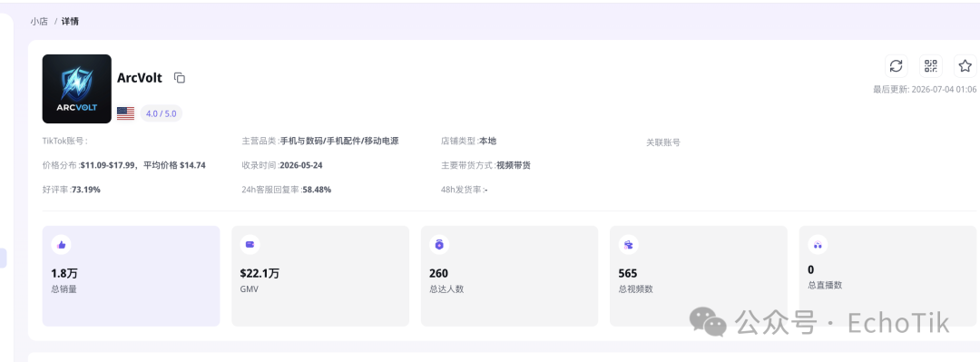Click the listing date 2026-05-24
This screenshot has width=980, height=362.
click(301, 166)
